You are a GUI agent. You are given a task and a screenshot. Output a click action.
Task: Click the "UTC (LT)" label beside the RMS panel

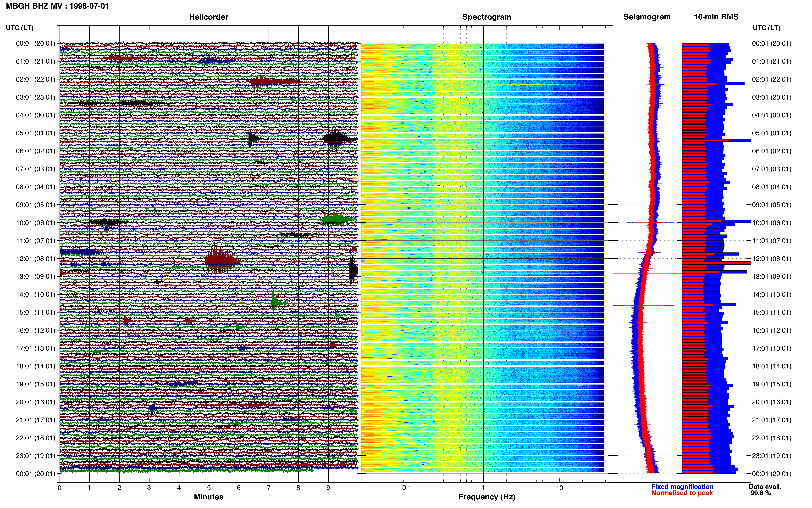coord(766,28)
